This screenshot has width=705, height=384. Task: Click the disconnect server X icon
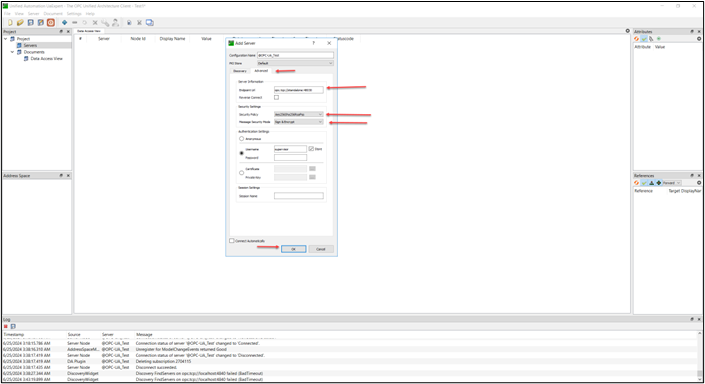point(95,22)
